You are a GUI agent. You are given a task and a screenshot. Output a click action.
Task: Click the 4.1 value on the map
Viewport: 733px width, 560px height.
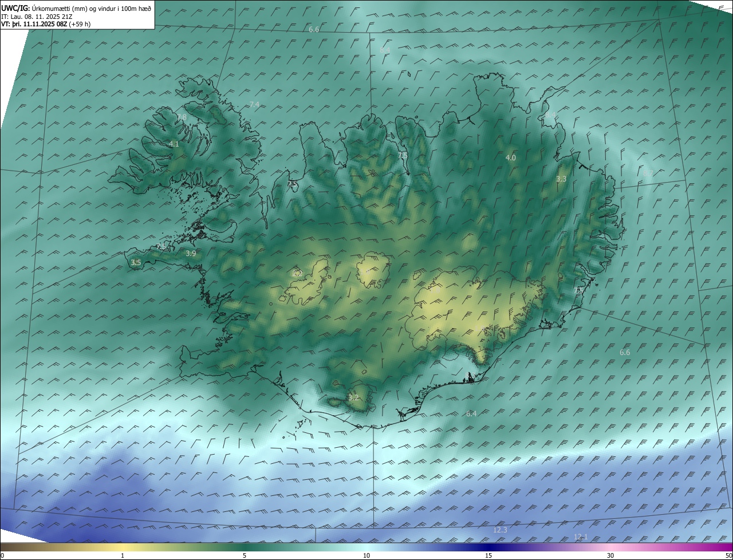click(174, 144)
